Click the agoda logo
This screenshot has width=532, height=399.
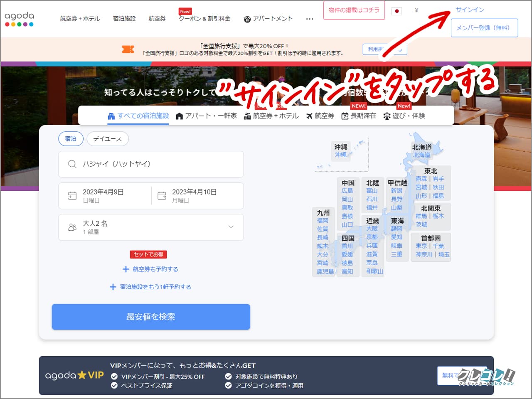(19, 19)
